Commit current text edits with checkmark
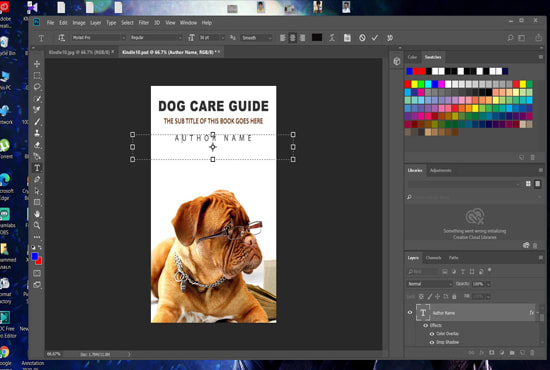This screenshot has width=550, height=370. tap(375, 38)
